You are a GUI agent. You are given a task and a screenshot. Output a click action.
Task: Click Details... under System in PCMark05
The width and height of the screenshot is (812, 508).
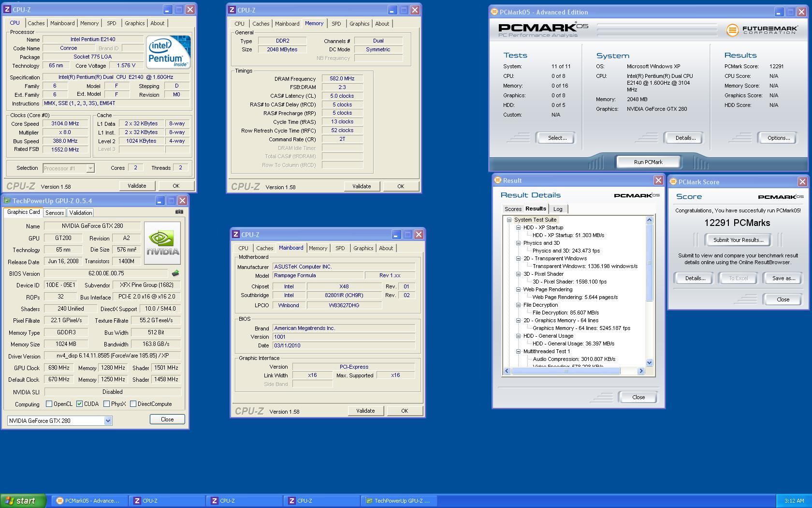[685, 138]
